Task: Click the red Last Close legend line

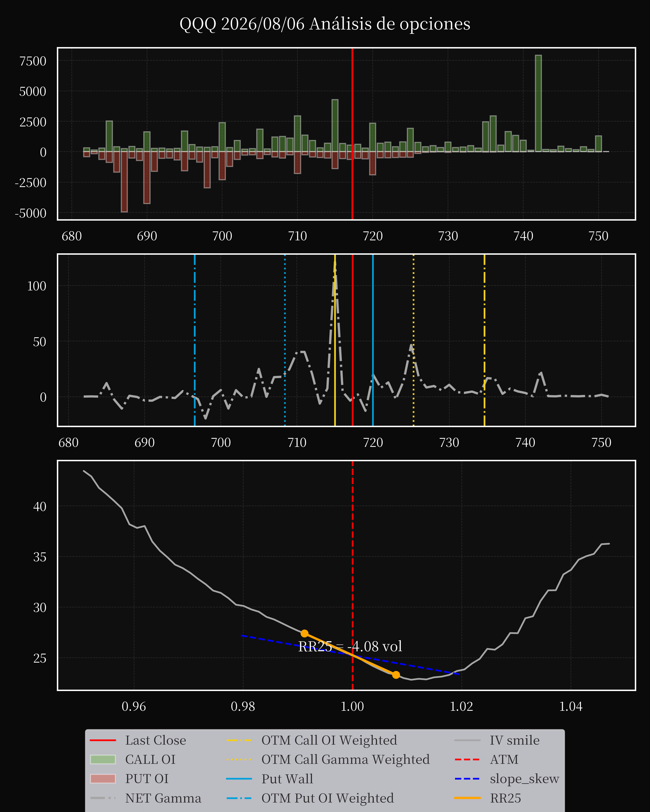Action: (x=103, y=741)
